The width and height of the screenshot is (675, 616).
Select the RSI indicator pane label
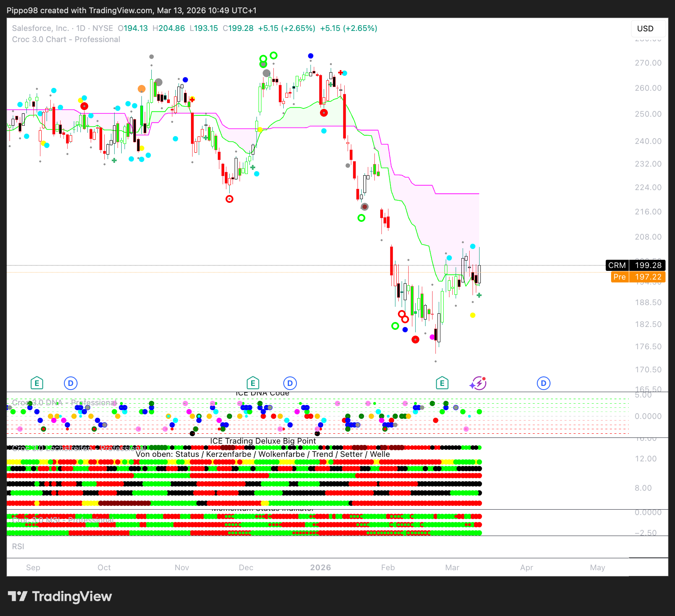tap(18, 547)
